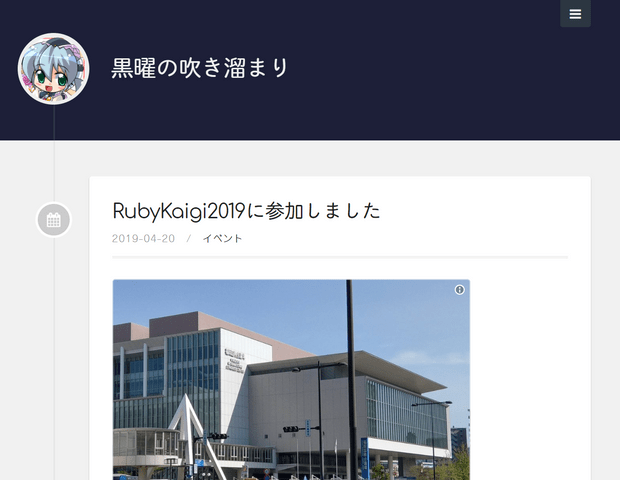Viewport: 620px width, 480px height.
Task: Click the calendar icon beside the post
Action: click(x=54, y=220)
